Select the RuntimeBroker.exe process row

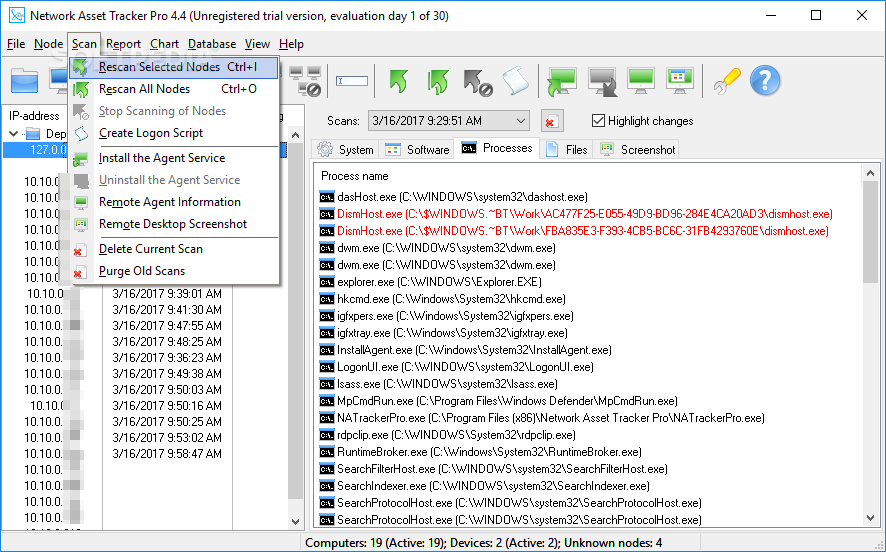pyautogui.click(x=481, y=451)
